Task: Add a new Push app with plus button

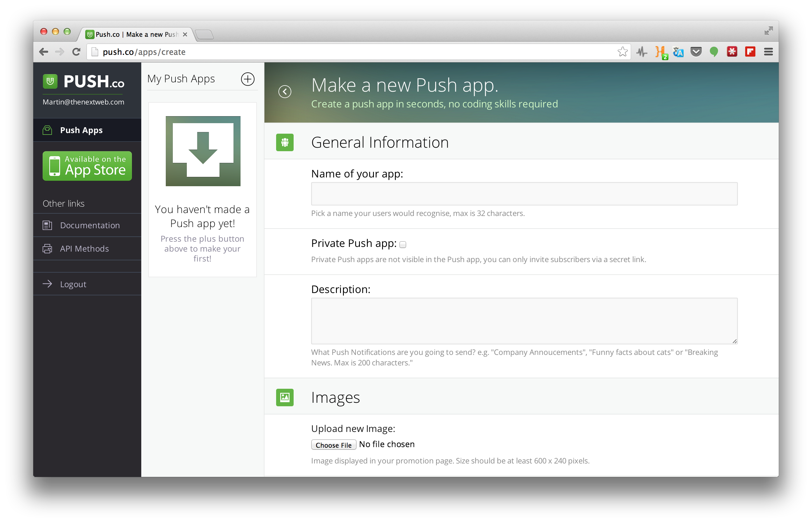Action: click(248, 79)
